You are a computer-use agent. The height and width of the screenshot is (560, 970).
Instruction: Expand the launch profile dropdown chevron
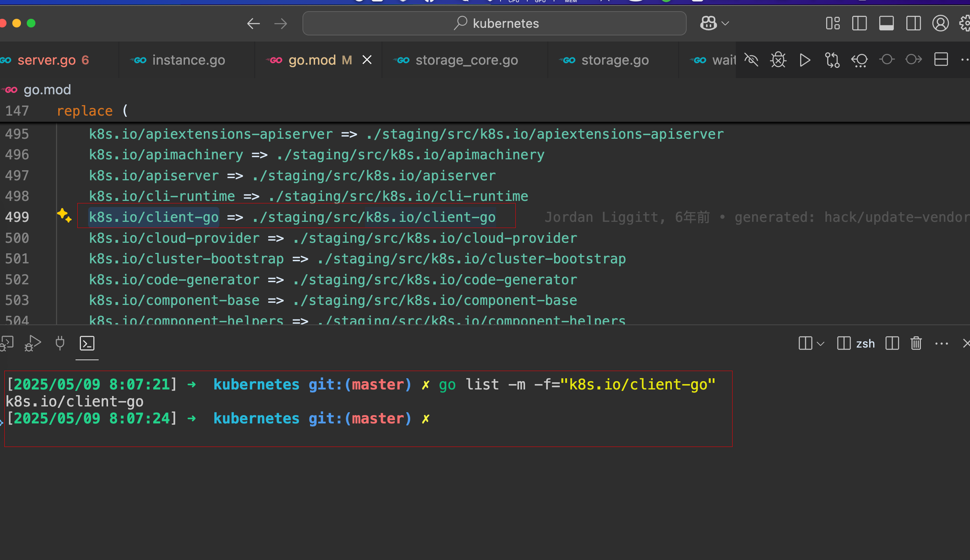(x=820, y=344)
